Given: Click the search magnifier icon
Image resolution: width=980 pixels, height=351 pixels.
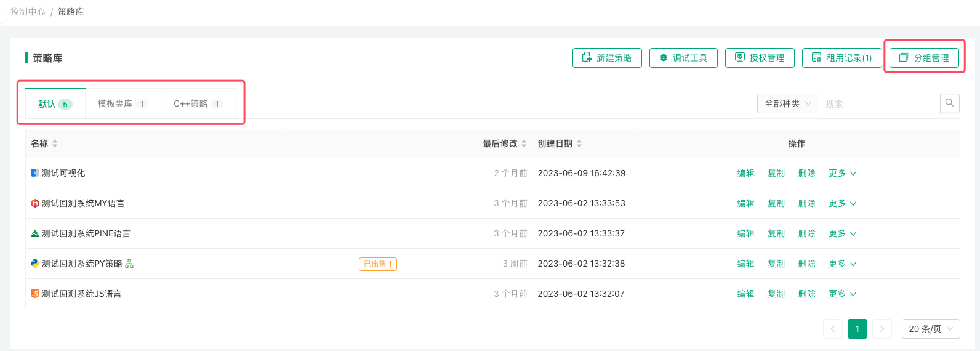Looking at the screenshot, I should 950,103.
